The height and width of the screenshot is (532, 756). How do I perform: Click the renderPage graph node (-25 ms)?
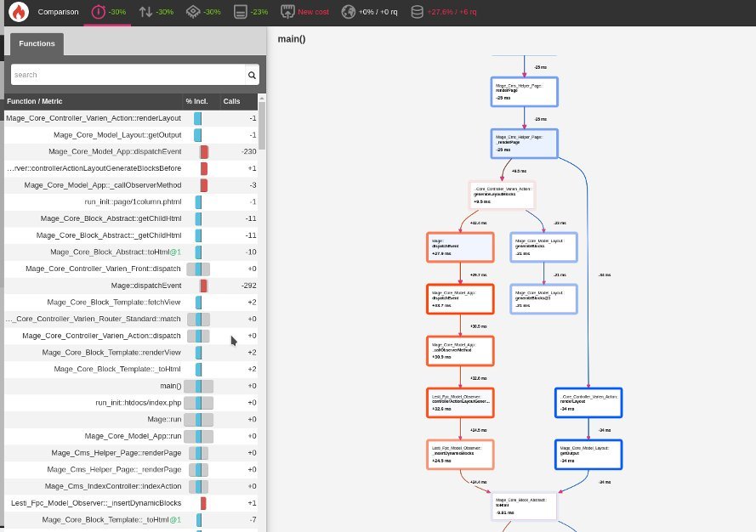tap(524, 92)
